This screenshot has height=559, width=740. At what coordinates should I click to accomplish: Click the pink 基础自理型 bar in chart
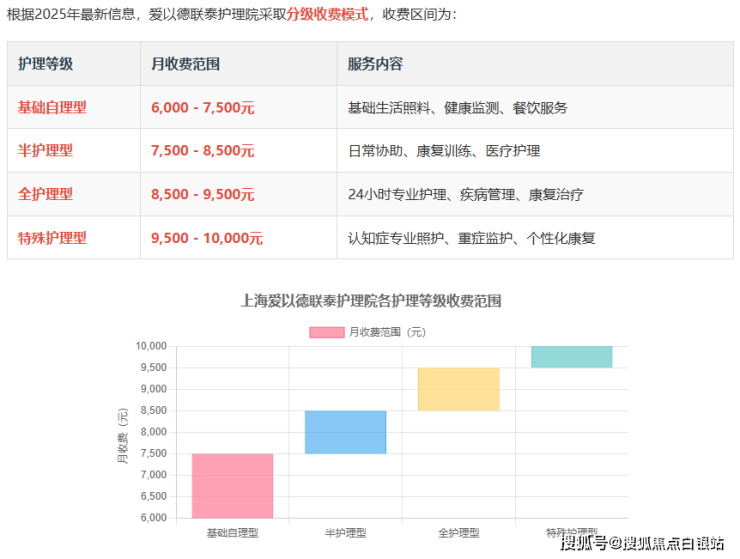pos(232,486)
